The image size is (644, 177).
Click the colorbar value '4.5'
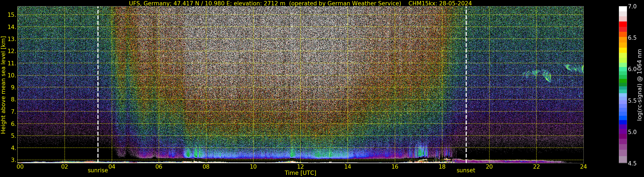(632, 163)
